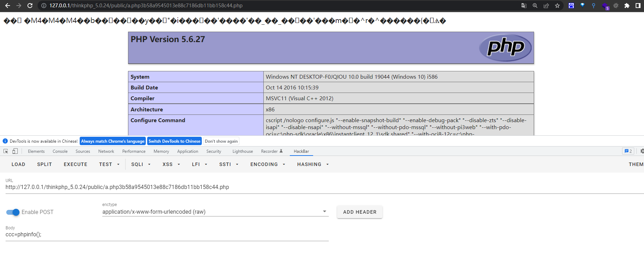Expand the ENCODING menu

(268, 164)
